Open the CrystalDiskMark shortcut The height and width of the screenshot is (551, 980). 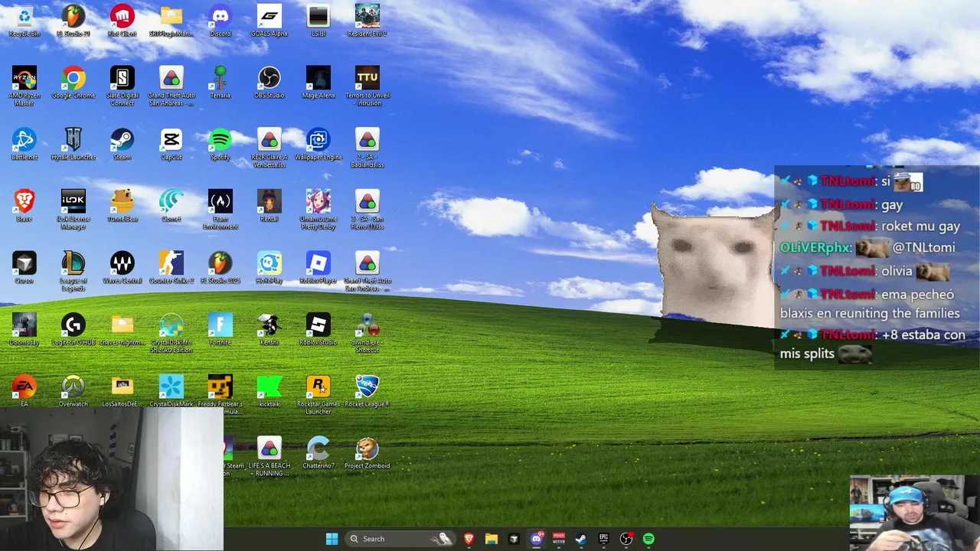pyautogui.click(x=171, y=391)
